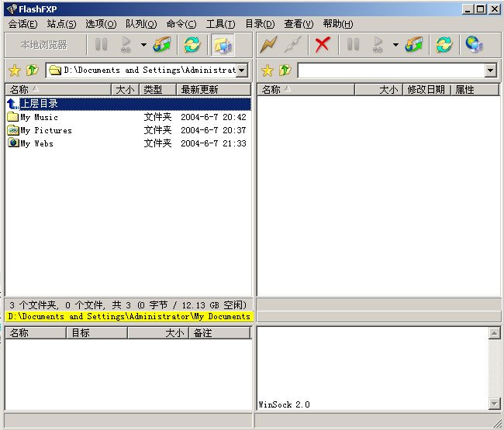This screenshot has height=430, width=504.
Task: Sort local files by 最新更新 column
Action: pos(213,89)
